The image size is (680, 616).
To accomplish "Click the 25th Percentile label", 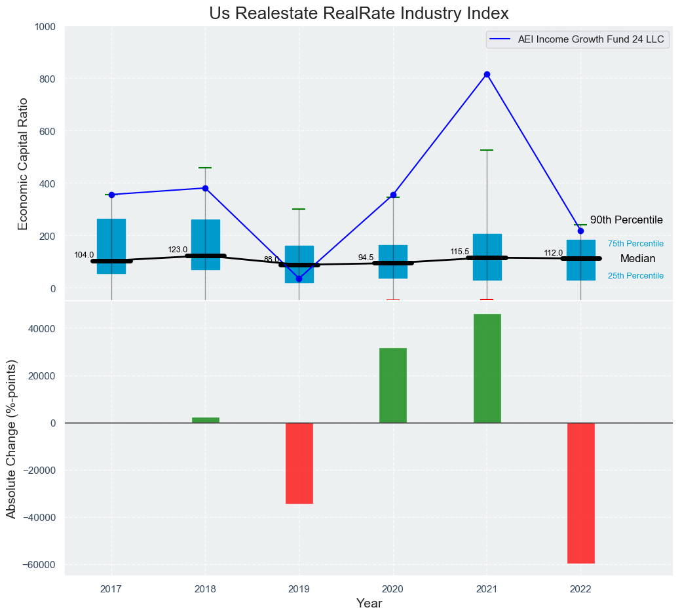I will [635, 276].
